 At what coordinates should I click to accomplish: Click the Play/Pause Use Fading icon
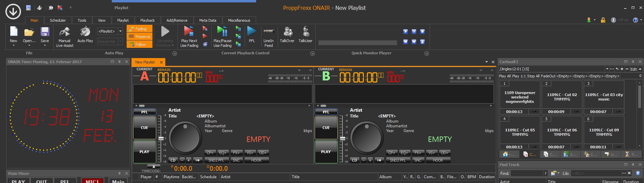(x=222, y=31)
